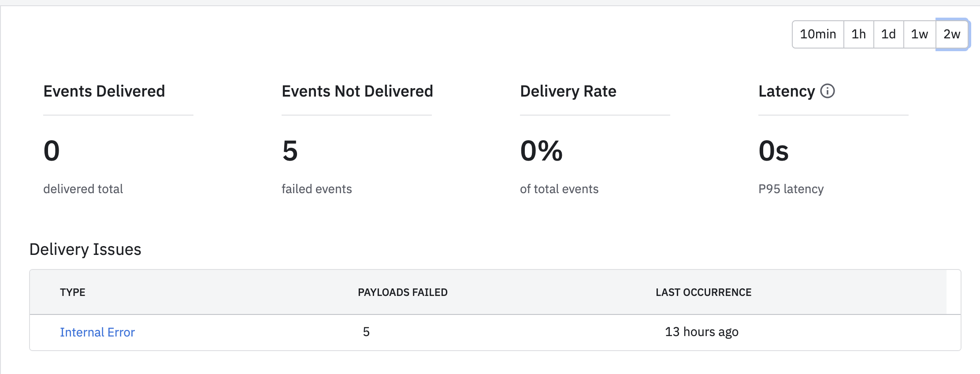Viewport: 980px width, 374px height.
Task: Click the PAYLOADS FAILED column header
Action: 402,292
